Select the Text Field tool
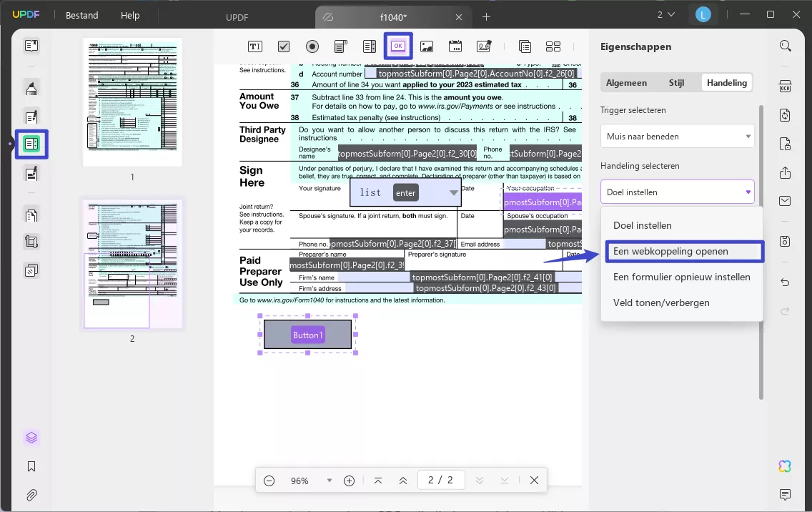The image size is (812, 512). [x=254, y=46]
